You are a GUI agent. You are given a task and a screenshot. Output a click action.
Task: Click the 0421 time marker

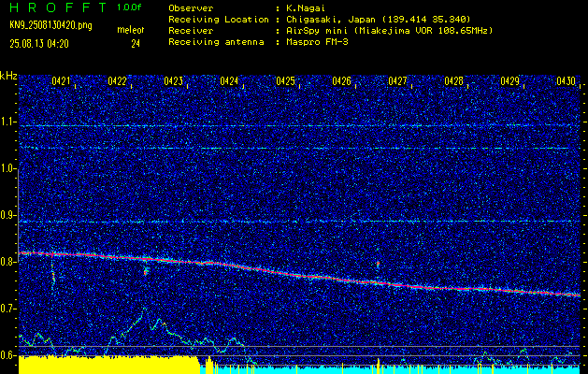point(61,81)
